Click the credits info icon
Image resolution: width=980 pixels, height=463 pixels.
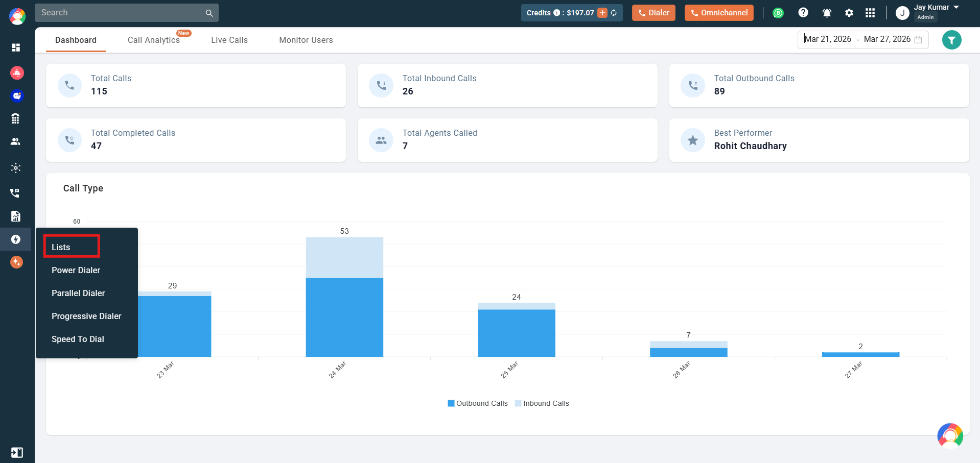click(556, 13)
